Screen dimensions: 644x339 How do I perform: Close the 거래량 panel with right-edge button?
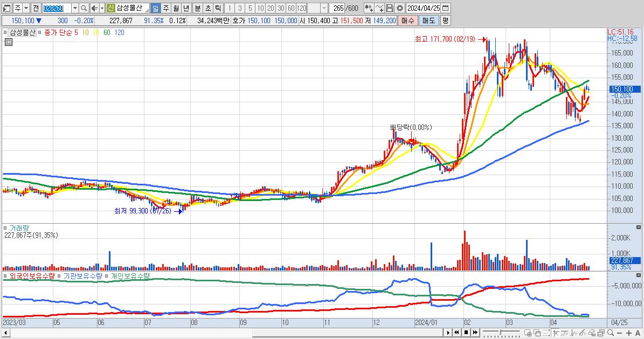pyautogui.click(x=638, y=227)
